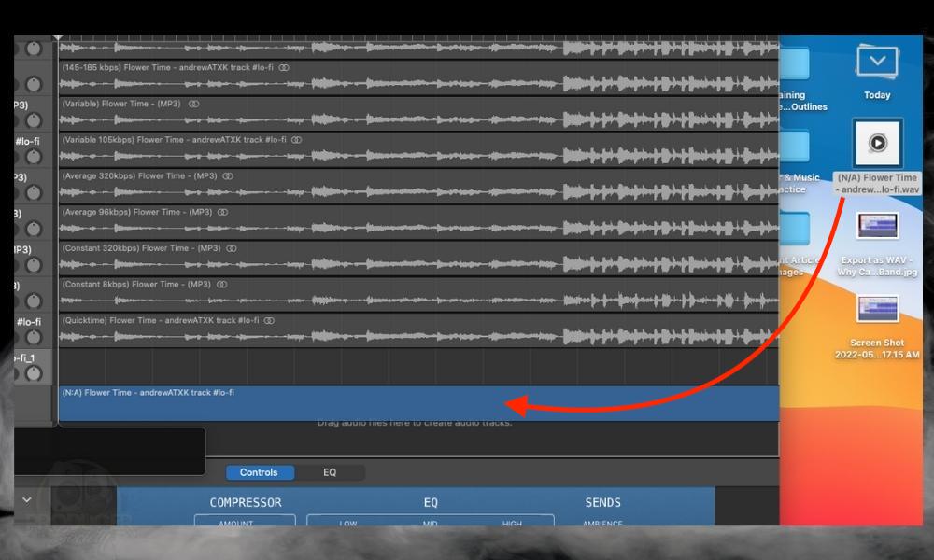Open the Article images desktop folder
Screen dimensions: 934x560
[x=796, y=229]
